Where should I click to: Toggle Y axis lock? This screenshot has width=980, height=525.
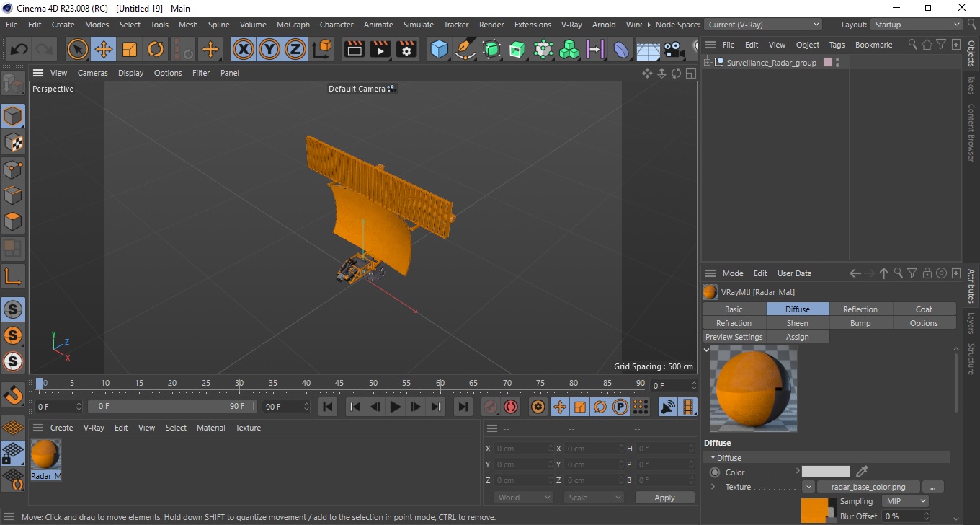click(x=269, y=50)
